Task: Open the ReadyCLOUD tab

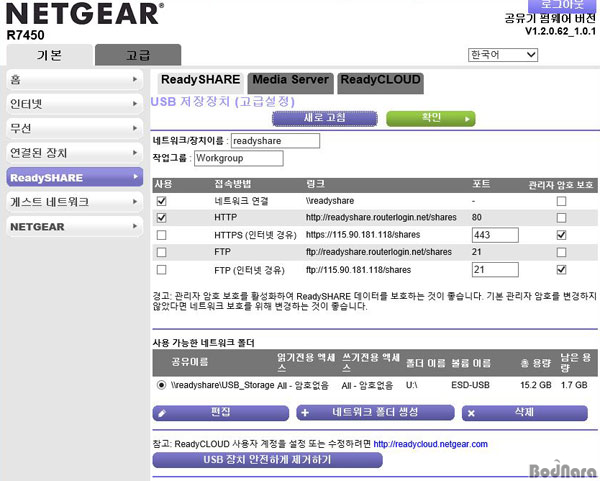Action: 380,83
